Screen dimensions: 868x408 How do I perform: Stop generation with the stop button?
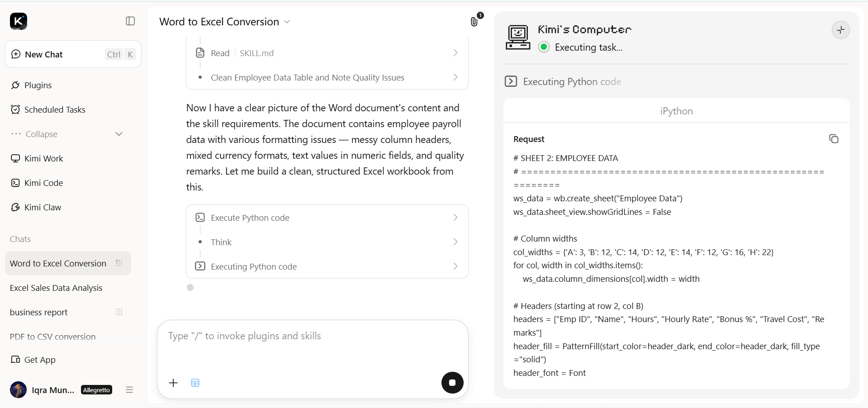(x=452, y=383)
